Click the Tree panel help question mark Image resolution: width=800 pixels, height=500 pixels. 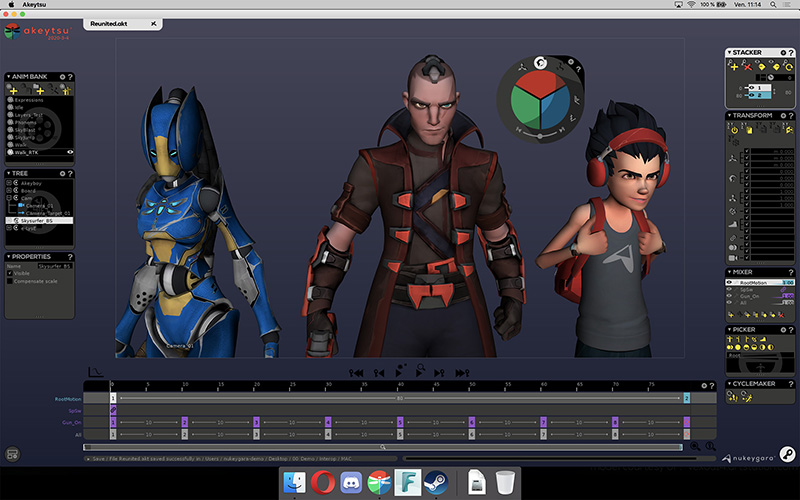(70, 173)
